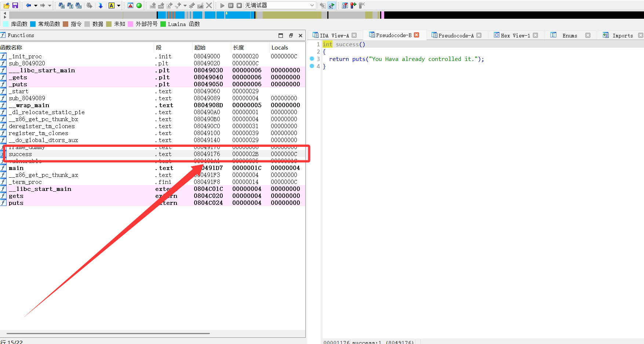Click the blue 常规函数 legend swatch

33,24
